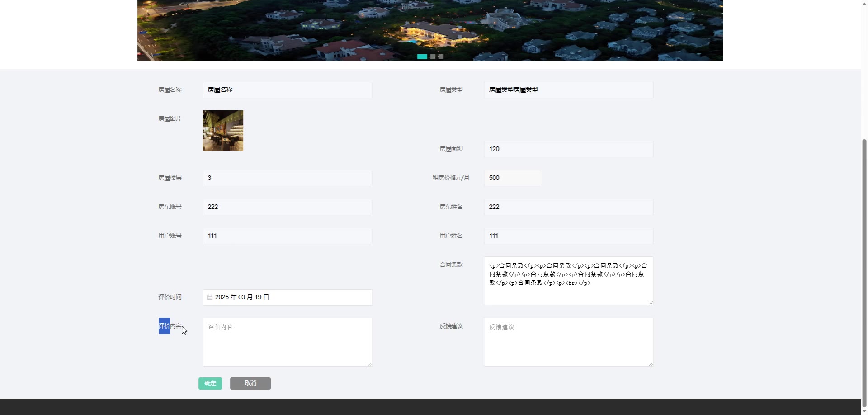Click inside the 评价内容 text area

point(287,342)
